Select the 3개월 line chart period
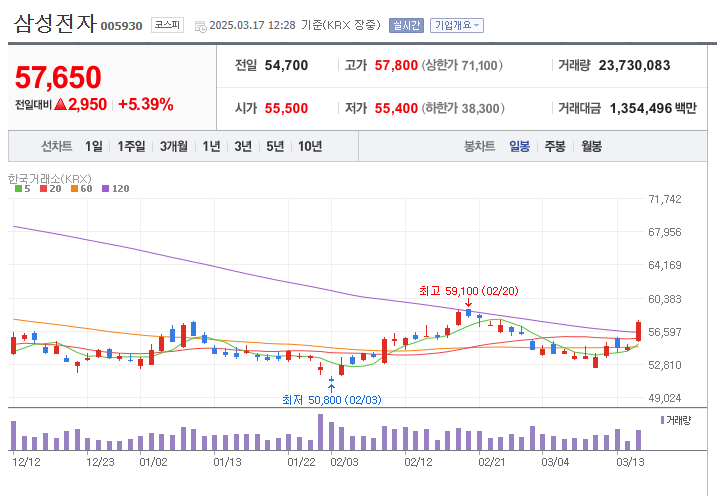The width and height of the screenshot is (717, 496). point(174,146)
